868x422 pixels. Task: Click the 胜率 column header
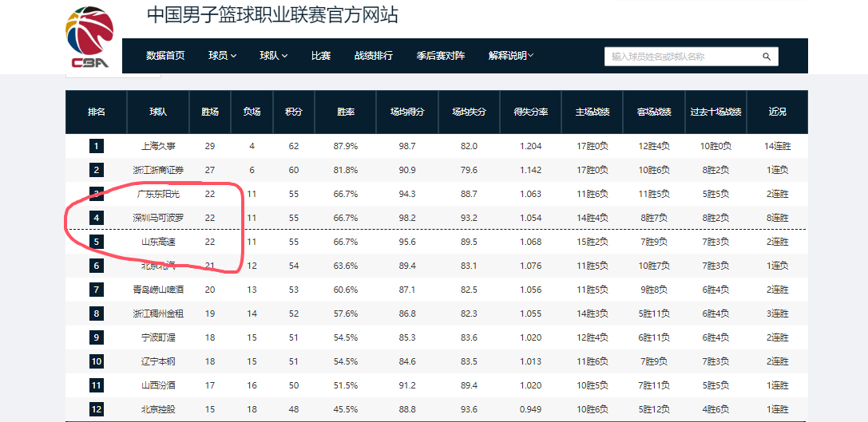[x=346, y=112]
